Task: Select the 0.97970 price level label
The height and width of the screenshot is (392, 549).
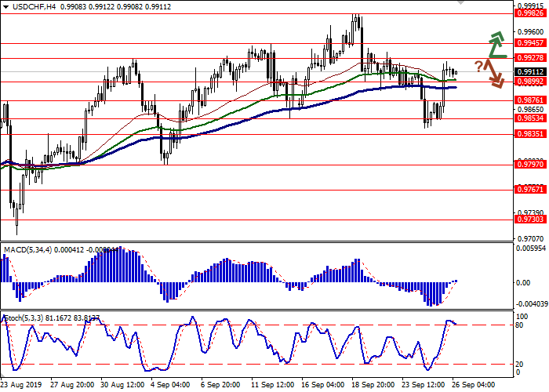Action: click(x=529, y=165)
